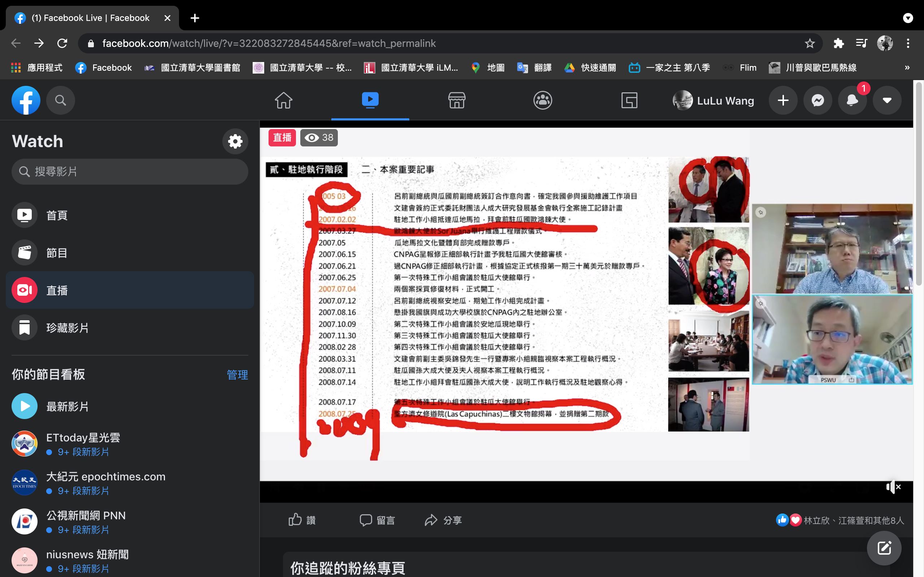924x577 pixels.
Task: Open the Gaming icon in top navigation
Action: [629, 100]
